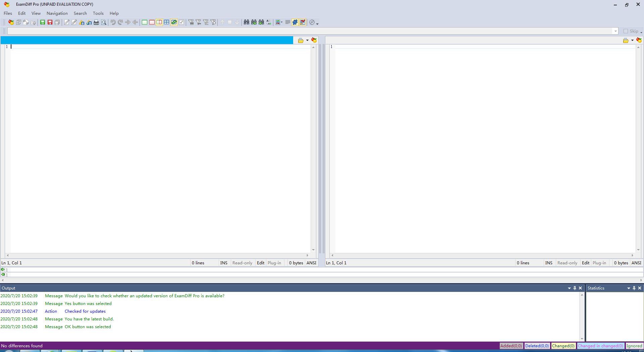
Task: Click the Find binoculars icon
Action: [x=246, y=23]
